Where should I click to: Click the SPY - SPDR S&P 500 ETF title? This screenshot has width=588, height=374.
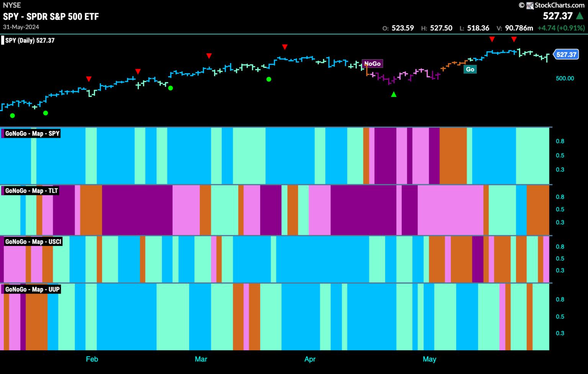point(51,16)
